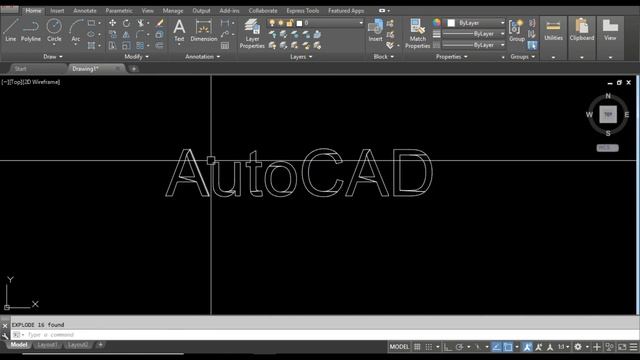Open the object color ByLayer dropdown
Viewport: 640px width, 360px height.
475,23
